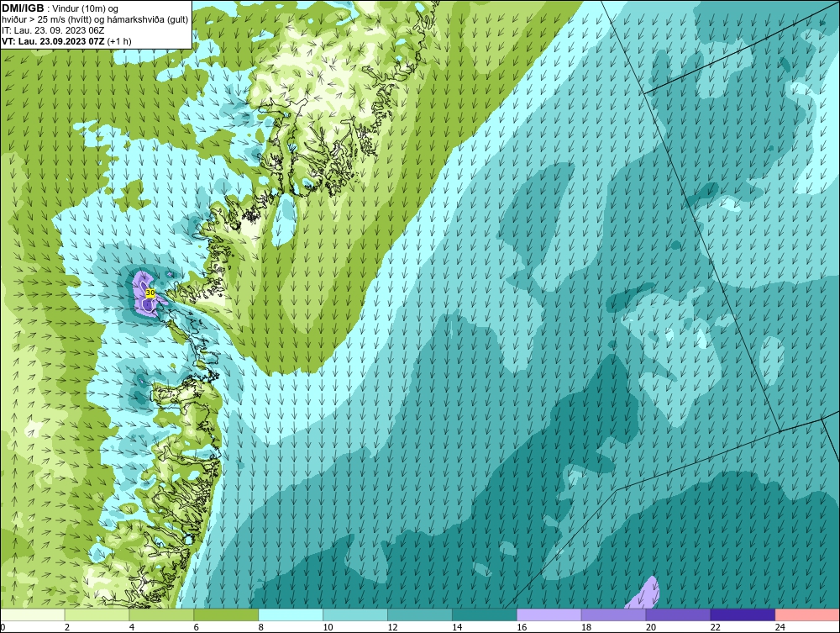The image size is (840, 633).
Task: Click the legend value 12
Action: 392,627
